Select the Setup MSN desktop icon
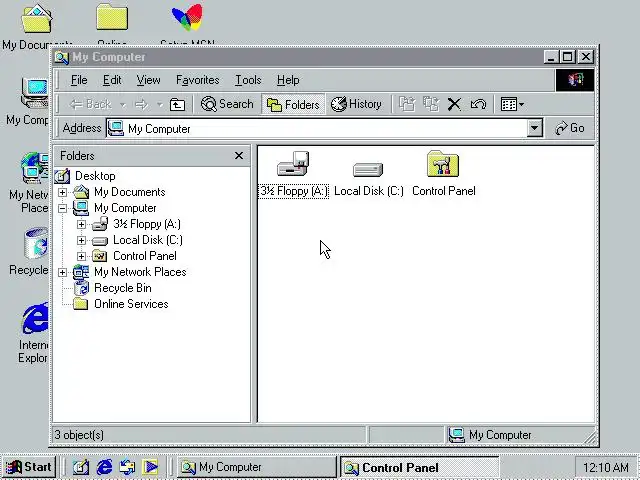This screenshot has width=640, height=480. (187, 17)
